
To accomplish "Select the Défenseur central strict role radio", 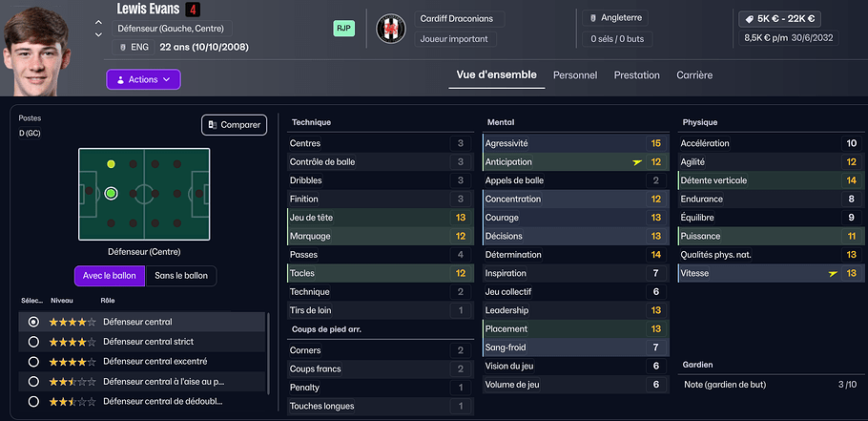I will 34,342.
